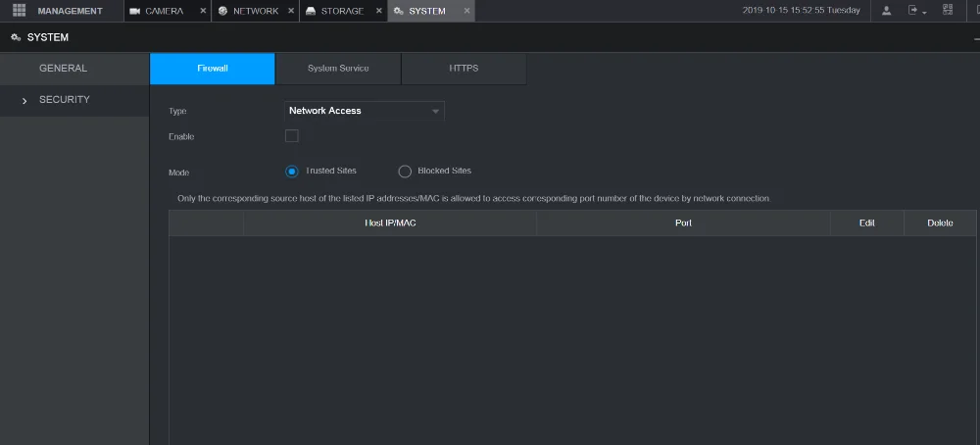Select SECURITY in the sidebar

[74, 100]
